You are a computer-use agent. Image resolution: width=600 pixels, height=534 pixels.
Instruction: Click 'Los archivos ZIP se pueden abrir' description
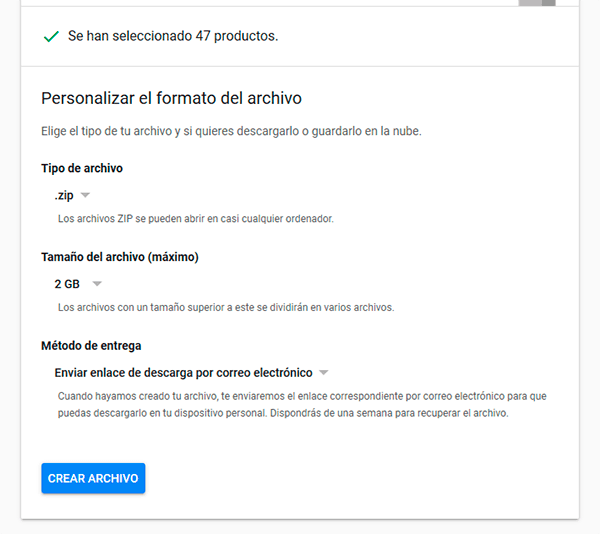pos(196,219)
